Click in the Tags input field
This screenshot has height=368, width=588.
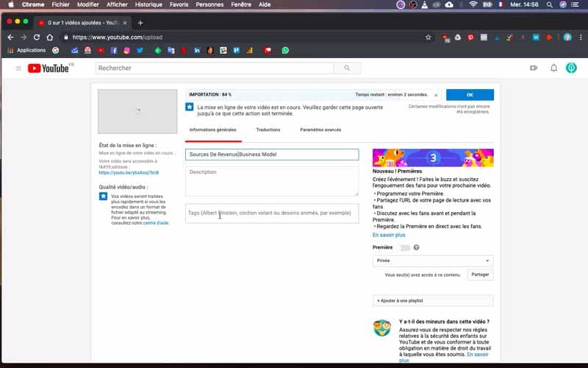click(x=272, y=213)
